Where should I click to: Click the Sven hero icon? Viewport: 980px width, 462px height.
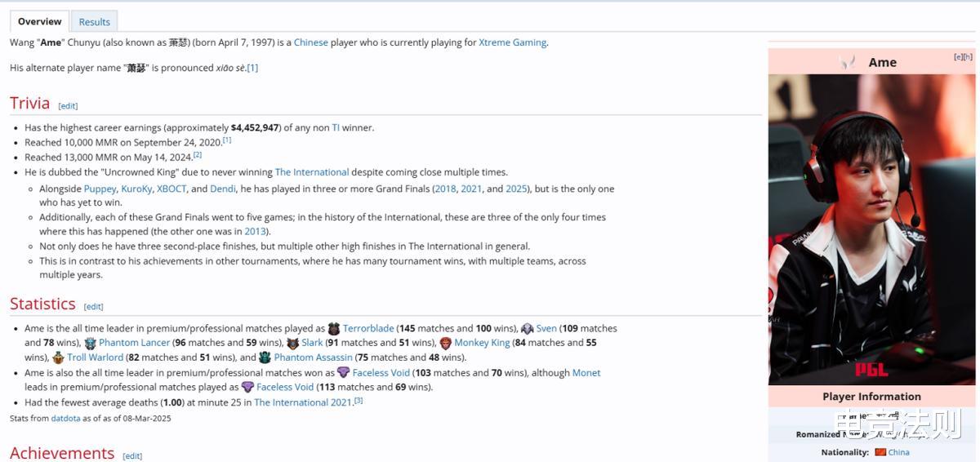click(528, 328)
